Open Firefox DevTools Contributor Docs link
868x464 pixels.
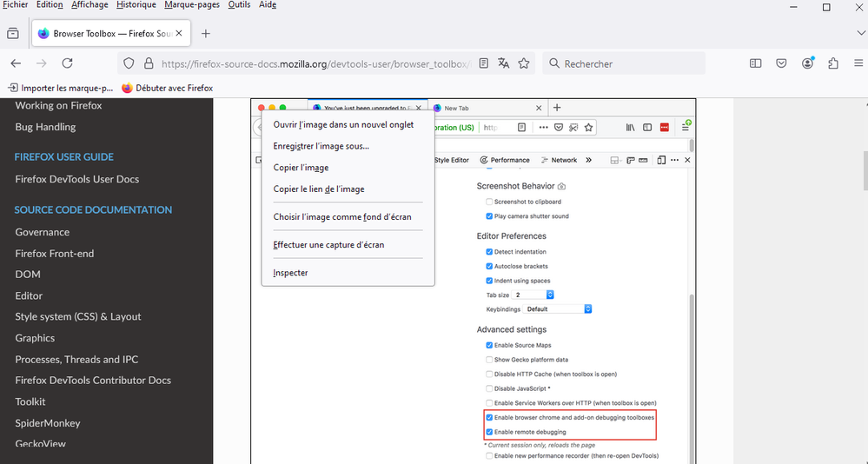click(x=93, y=381)
